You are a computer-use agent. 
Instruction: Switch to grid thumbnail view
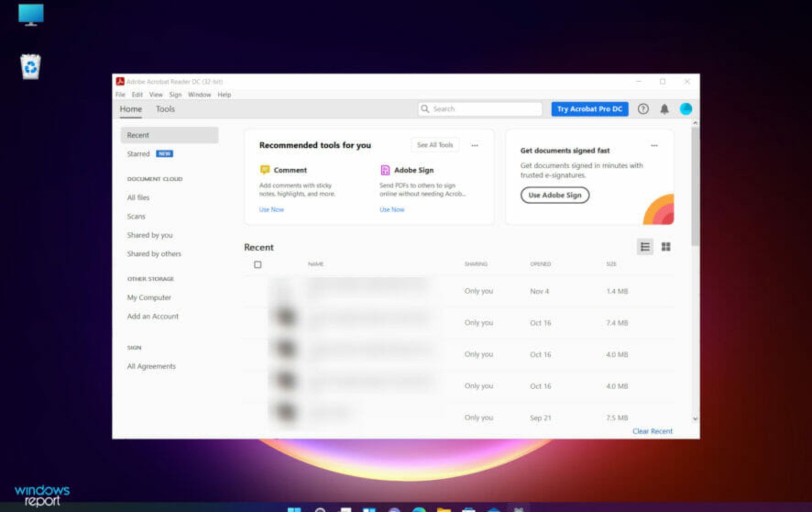coord(666,247)
